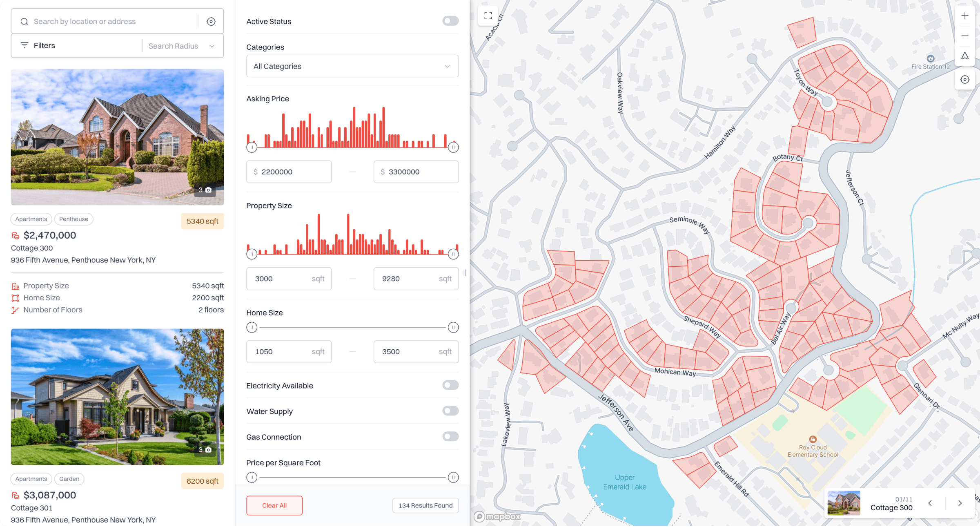The height and width of the screenshot is (527, 980).
Task: Click Home Size minimum slider handle
Action: (x=252, y=328)
